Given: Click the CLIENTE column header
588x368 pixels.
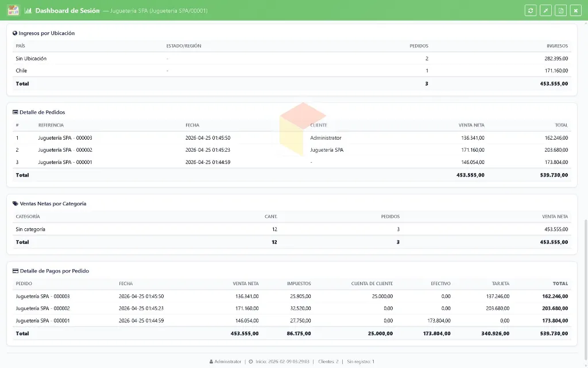Looking at the screenshot, I should pos(318,125).
